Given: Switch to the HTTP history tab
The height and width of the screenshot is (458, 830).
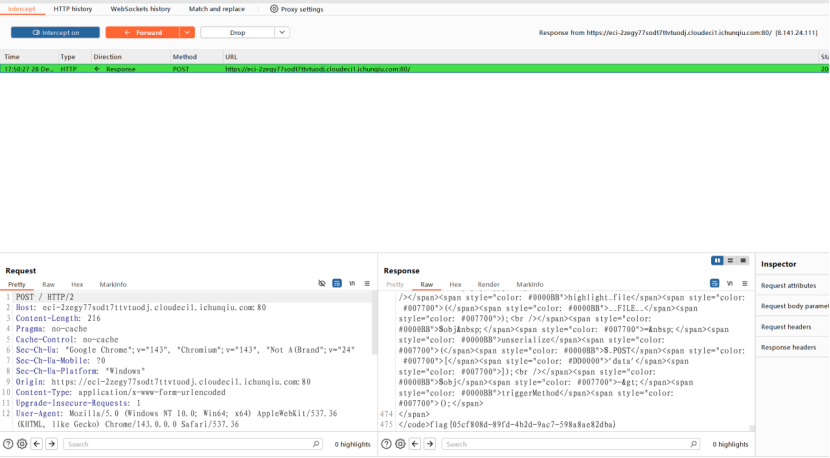Looking at the screenshot, I should tap(73, 9).
